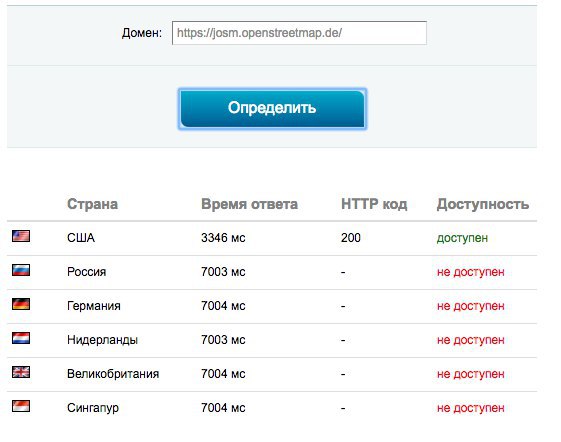561x442 pixels.
Task: Click the 3346 мс response time
Action: coord(223,238)
